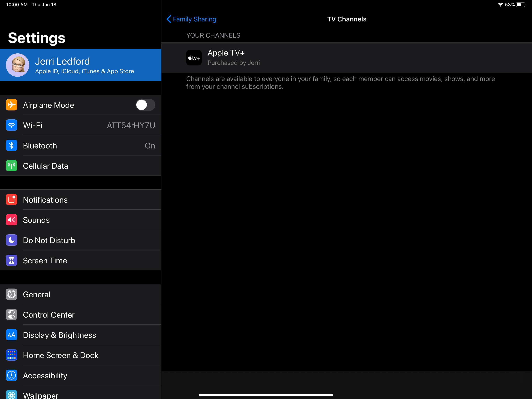Viewport: 532px width, 399px height.
Task: Tap the Home Screen & Dock grid icon
Action: [x=11, y=355]
